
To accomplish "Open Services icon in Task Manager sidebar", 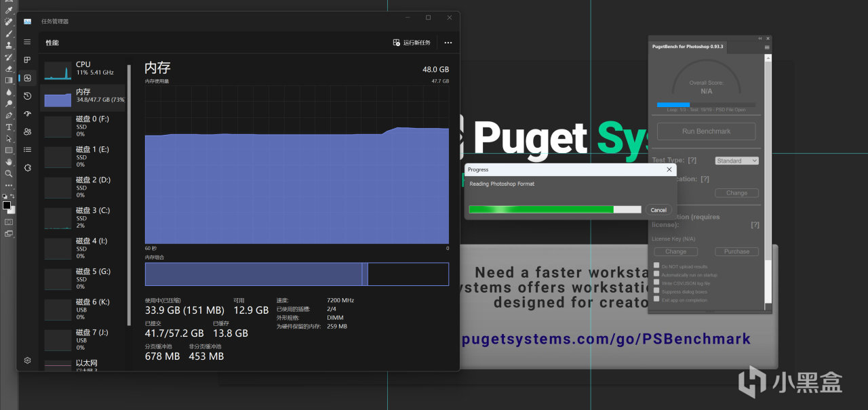I will point(27,167).
